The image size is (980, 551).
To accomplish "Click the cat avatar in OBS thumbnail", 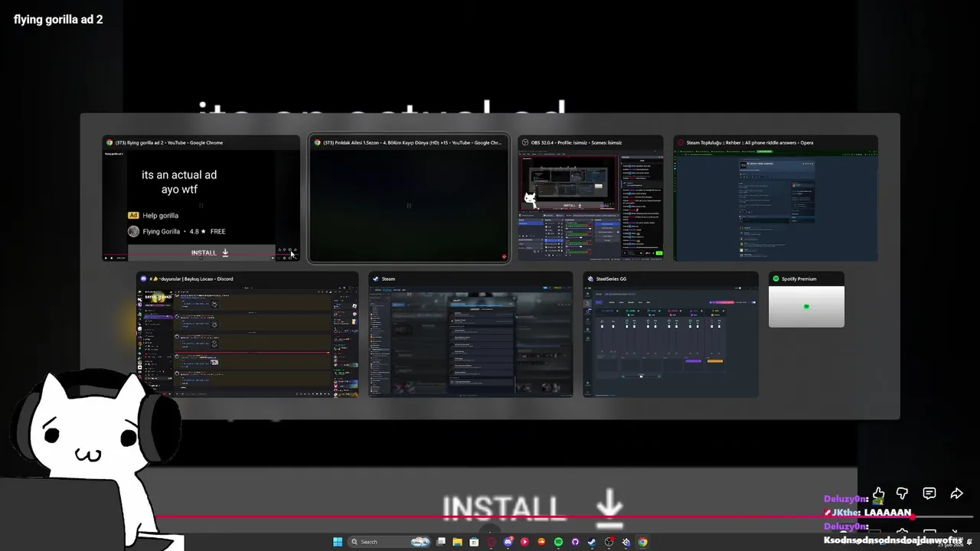I will coord(530,201).
